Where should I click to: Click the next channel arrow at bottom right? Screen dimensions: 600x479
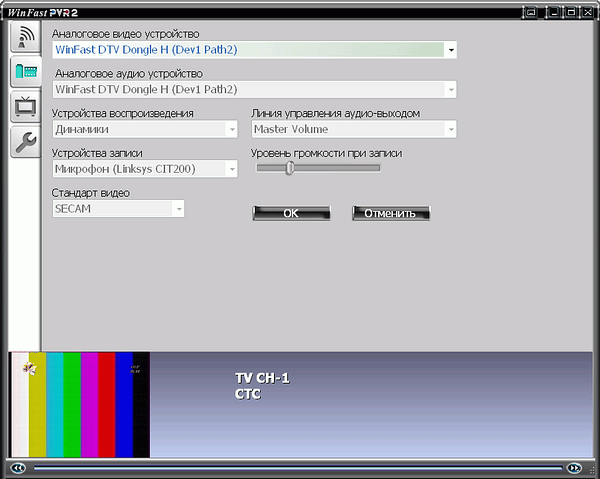[x=574, y=468]
